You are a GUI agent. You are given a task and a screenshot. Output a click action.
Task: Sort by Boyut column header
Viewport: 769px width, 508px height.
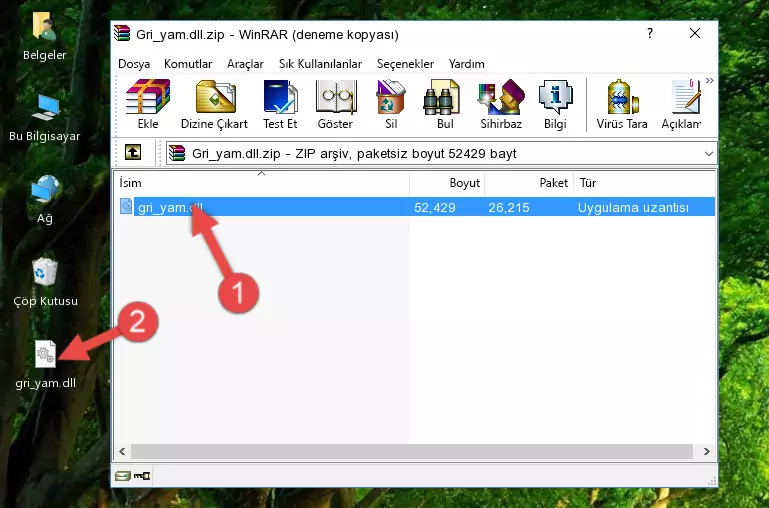pos(447,183)
